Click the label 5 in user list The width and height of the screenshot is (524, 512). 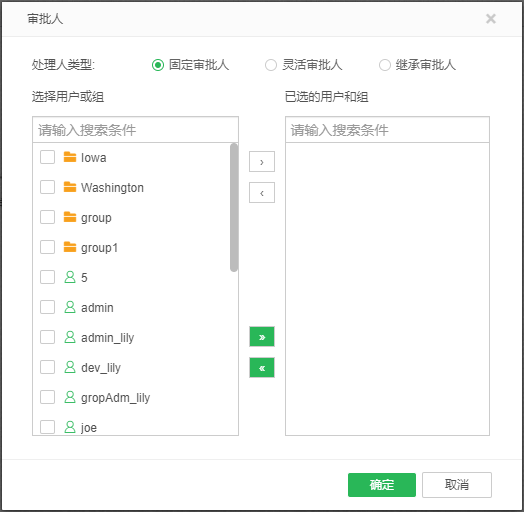coord(84,277)
